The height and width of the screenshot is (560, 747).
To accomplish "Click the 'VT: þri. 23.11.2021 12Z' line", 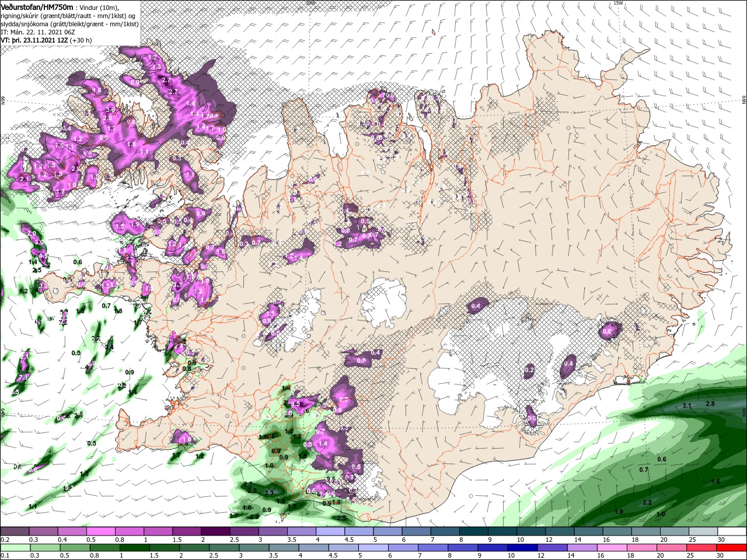I will (x=34, y=40).
